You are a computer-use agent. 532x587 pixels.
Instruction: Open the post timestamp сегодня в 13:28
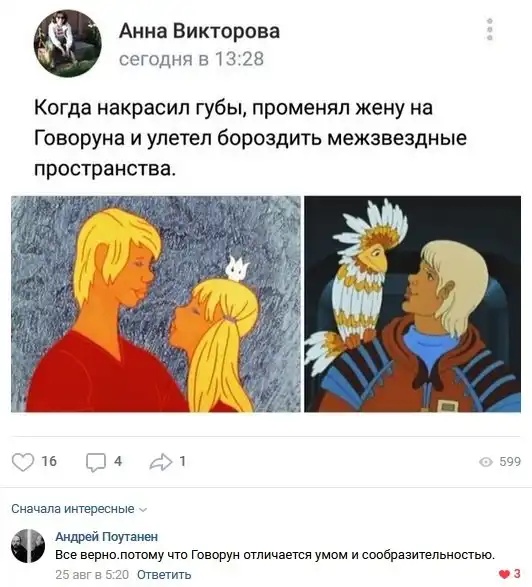click(192, 59)
